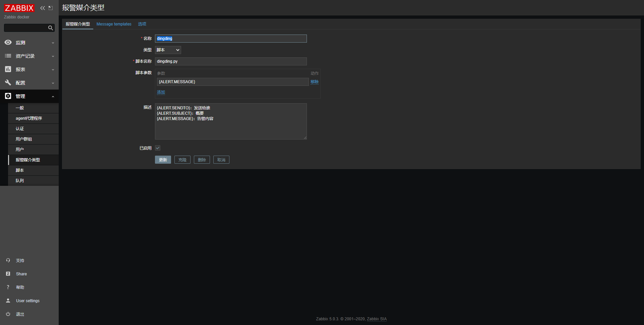The height and width of the screenshot is (325, 644).
Task: Open the 类型 dropdown showing 脚本
Action: [x=168, y=50]
